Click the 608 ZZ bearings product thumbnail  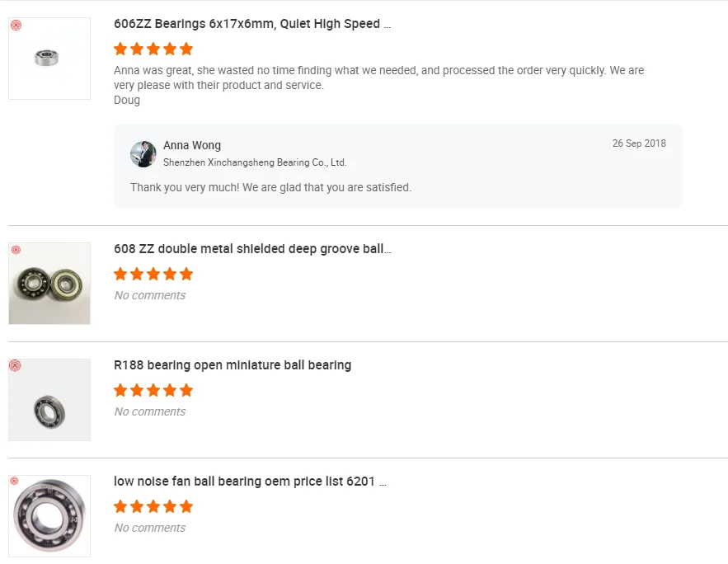pos(49,284)
